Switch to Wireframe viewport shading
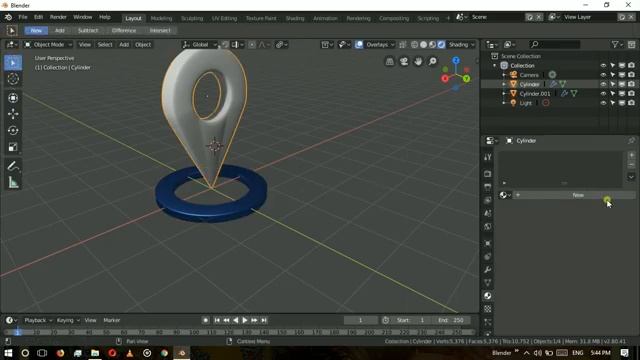 click(x=414, y=45)
